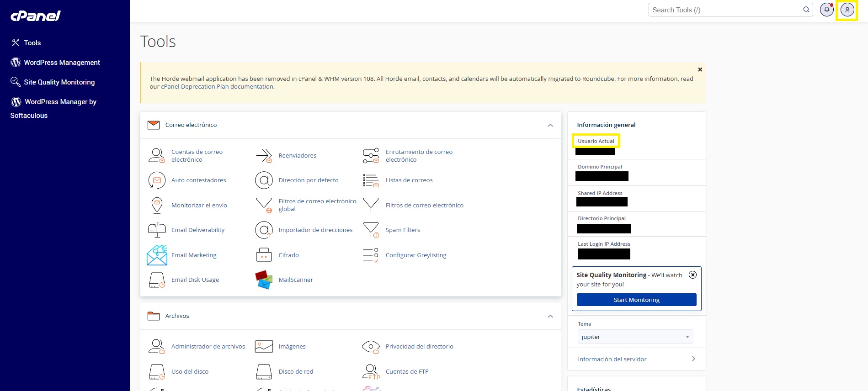Collapse the Archivos section
Screen dimensions: 868x391
pyautogui.click(x=550, y=316)
